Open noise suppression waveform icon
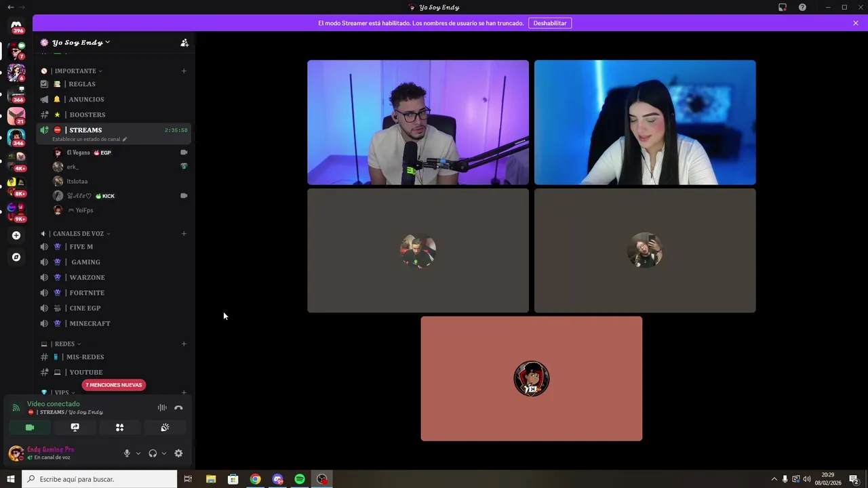Viewport: 868px width, 488px height. pos(162,408)
